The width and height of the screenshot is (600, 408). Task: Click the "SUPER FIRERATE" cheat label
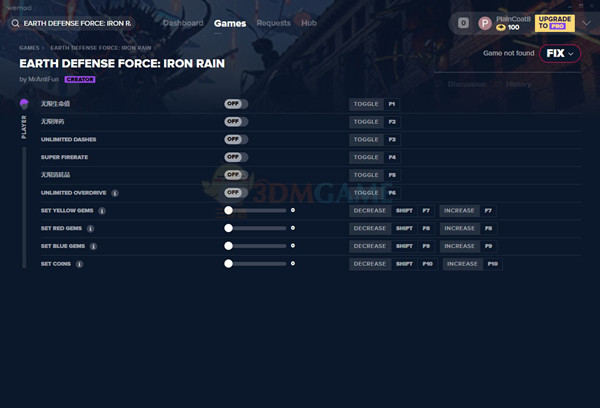click(x=64, y=157)
